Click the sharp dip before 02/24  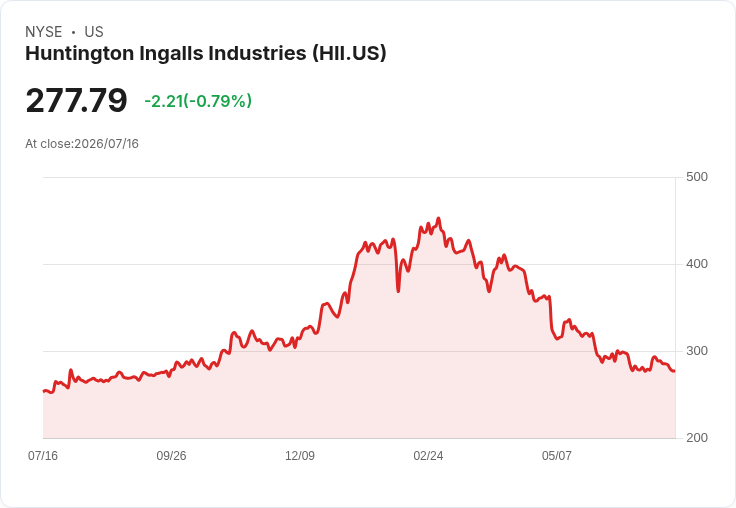[x=398, y=291]
